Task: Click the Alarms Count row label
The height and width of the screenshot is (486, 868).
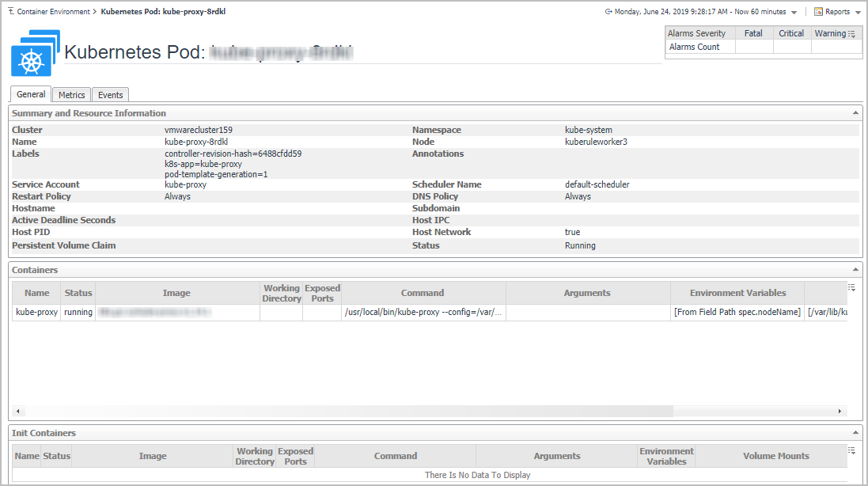Action: pyautogui.click(x=694, y=47)
